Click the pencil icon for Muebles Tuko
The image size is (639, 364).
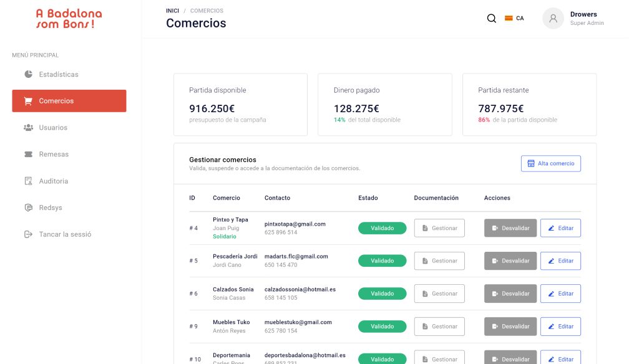551,326
